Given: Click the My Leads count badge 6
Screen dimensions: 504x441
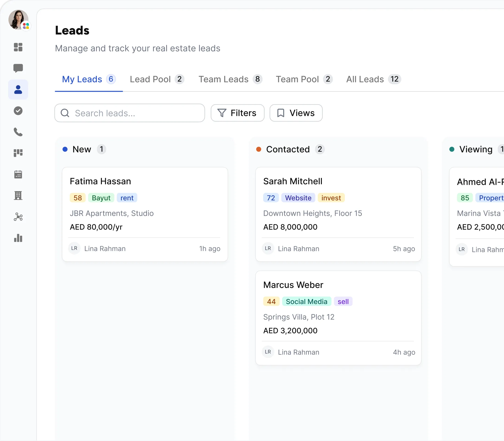Looking at the screenshot, I should click(111, 79).
